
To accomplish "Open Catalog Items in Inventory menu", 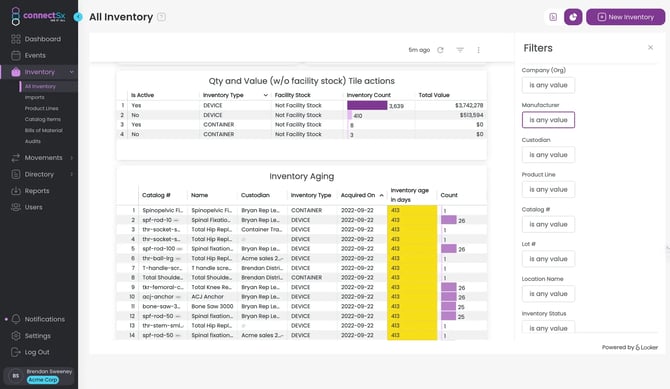I will [43, 119].
